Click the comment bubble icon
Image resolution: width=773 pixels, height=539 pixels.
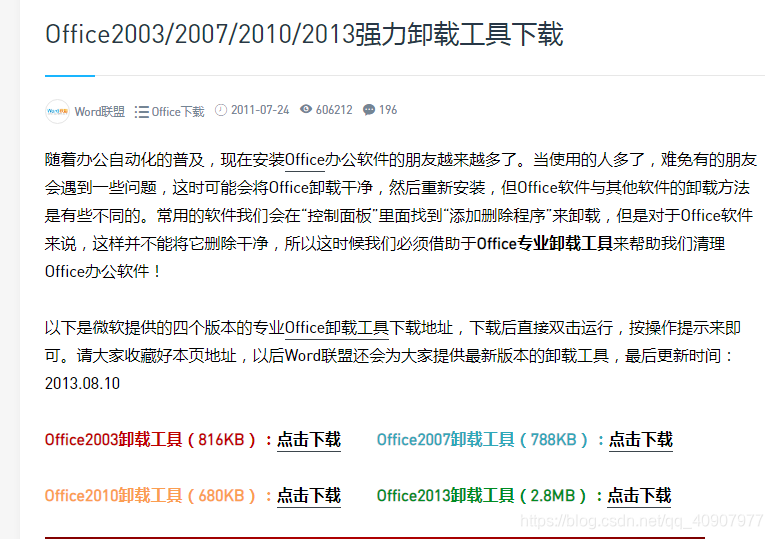pos(369,109)
